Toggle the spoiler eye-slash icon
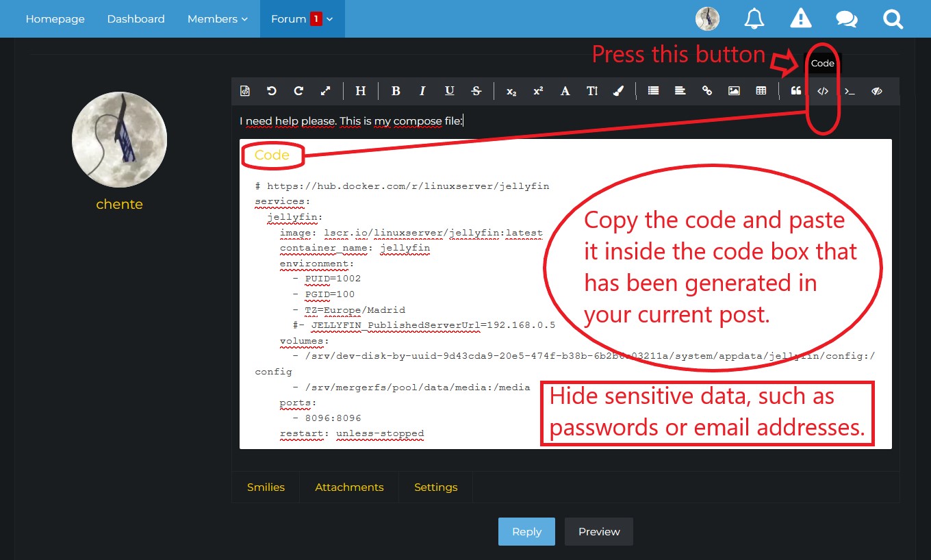The width and height of the screenshot is (931, 560). (876, 91)
